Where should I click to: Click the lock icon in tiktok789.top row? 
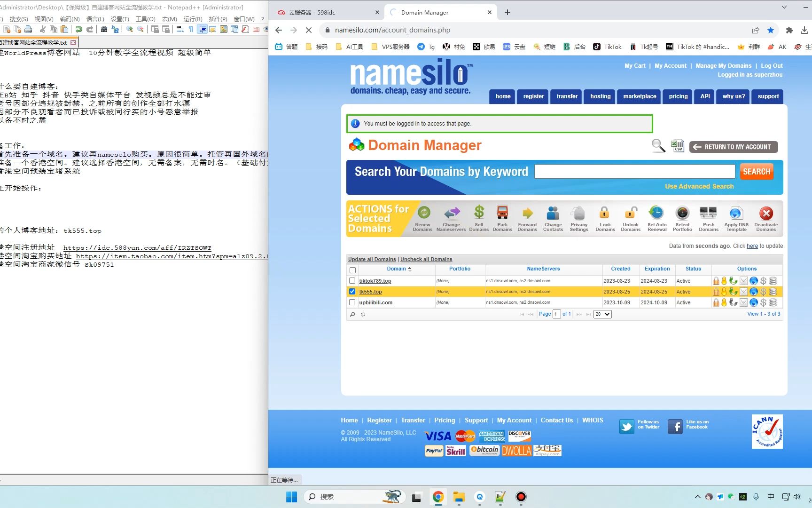point(716,281)
